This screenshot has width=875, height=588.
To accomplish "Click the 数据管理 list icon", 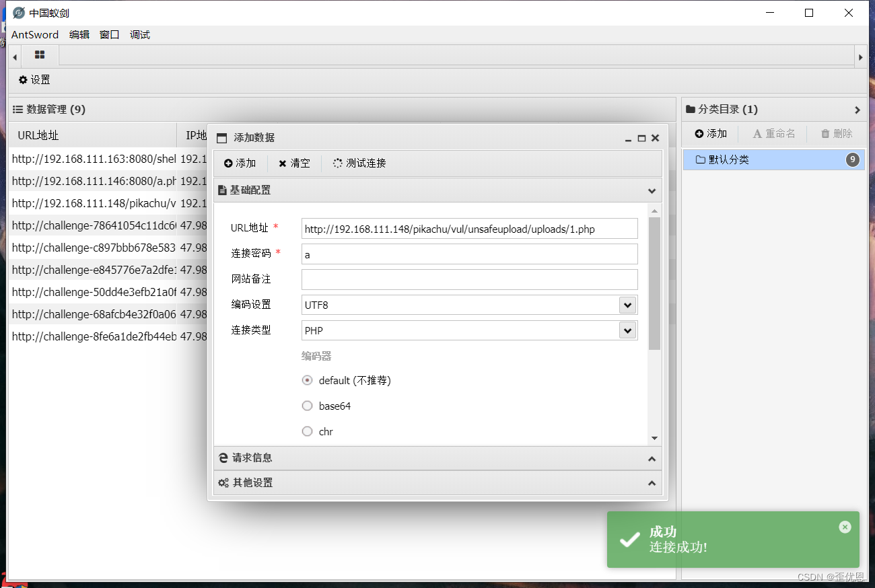I will [16, 109].
